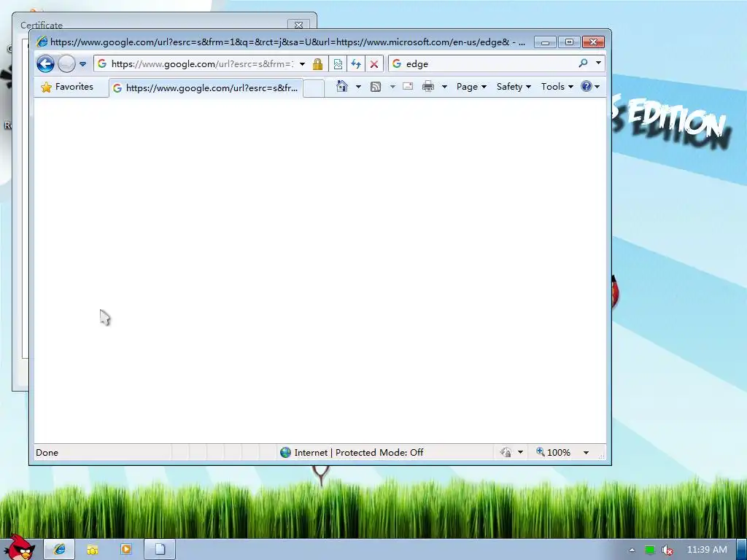The width and height of the screenshot is (747, 560).
Task: Close the Certificate dialog behind the browser
Action: pos(298,25)
